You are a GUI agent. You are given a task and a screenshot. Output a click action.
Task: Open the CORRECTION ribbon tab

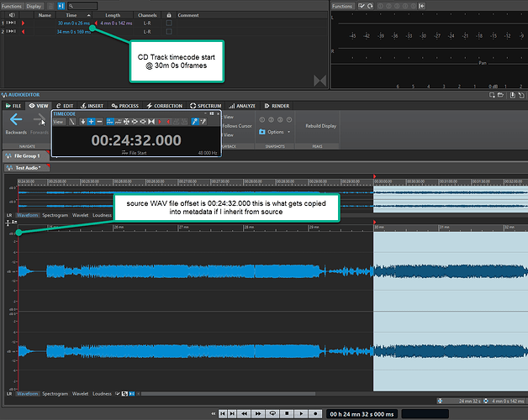[164, 106]
